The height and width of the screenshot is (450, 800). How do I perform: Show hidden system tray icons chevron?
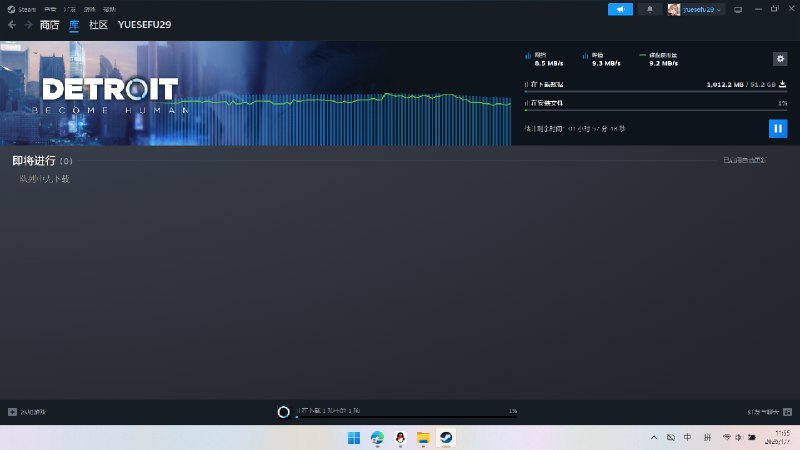pyautogui.click(x=654, y=438)
